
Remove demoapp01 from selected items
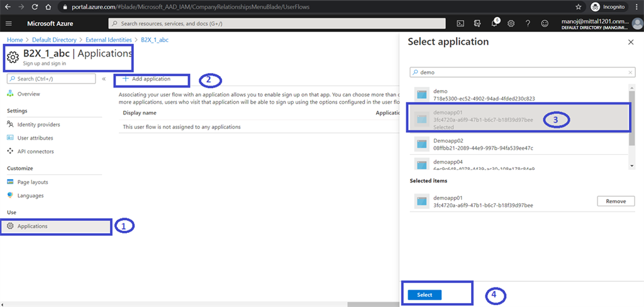pyautogui.click(x=615, y=201)
